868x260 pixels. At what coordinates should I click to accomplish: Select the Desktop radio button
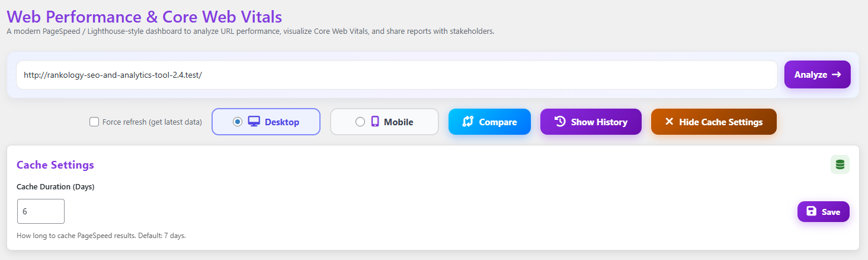pyautogui.click(x=238, y=122)
